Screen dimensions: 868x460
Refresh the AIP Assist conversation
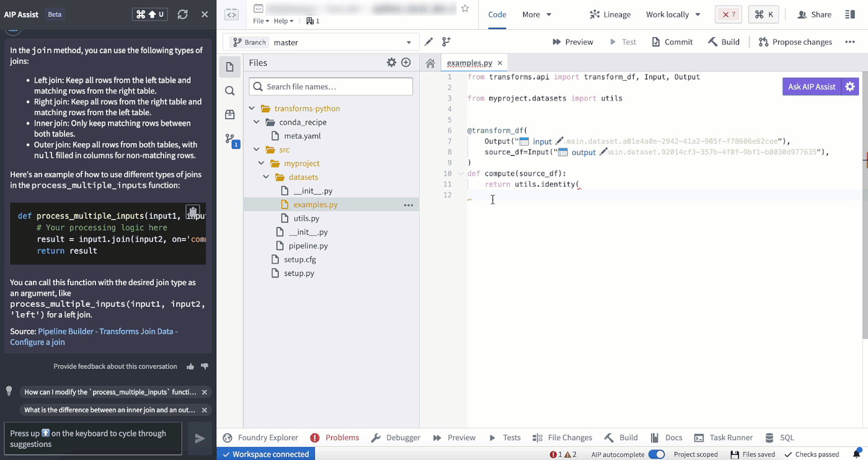[x=182, y=14]
